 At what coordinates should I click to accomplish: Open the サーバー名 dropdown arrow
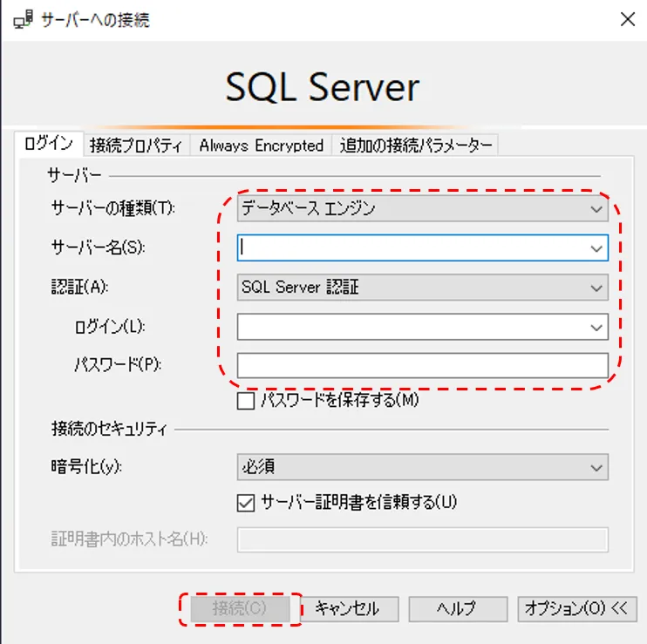click(x=596, y=248)
